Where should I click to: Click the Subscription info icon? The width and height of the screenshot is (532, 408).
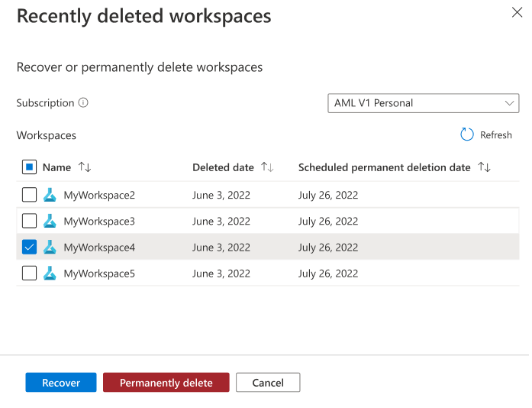(x=84, y=103)
